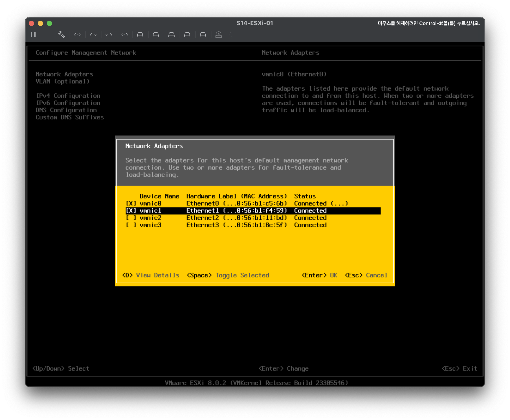The height and width of the screenshot is (420, 510).
Task: Click the fourth network adapter toolbar icon
Action: pyautogui.click(x=125, y=35)
